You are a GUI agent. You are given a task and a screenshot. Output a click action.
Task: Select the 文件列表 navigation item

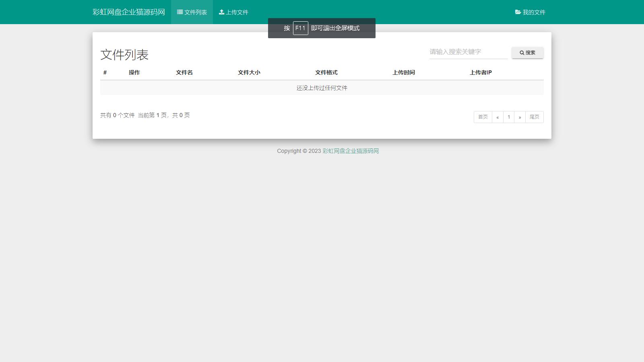point(192,12)
